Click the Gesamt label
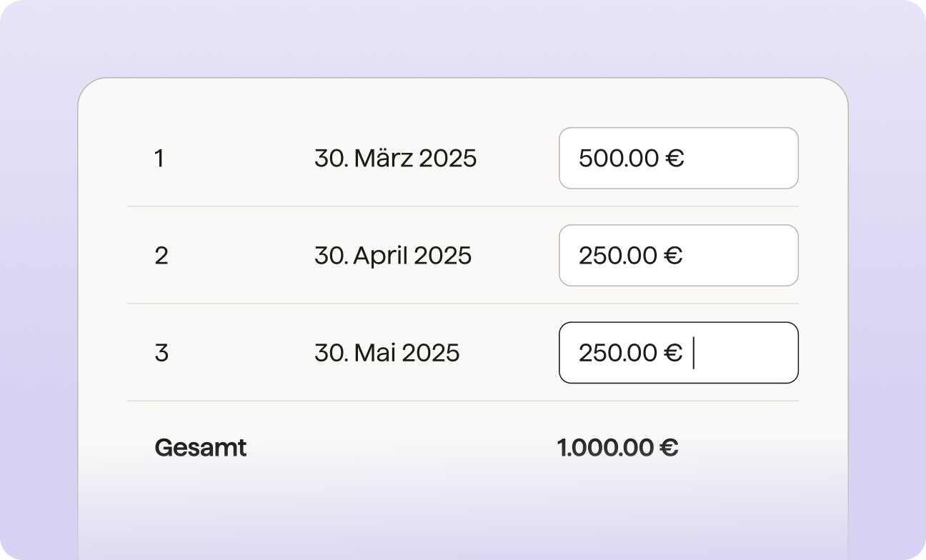 [201, 448]
